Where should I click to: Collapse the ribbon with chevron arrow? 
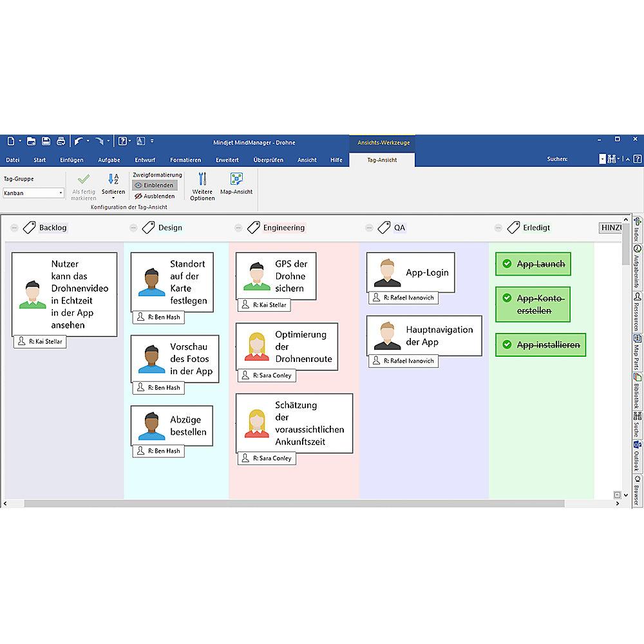tap(628, 159)
